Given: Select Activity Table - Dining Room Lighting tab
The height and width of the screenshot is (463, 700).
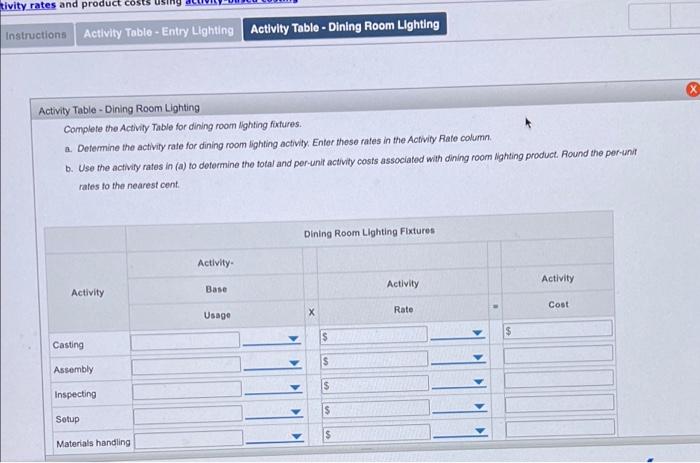Looking at the screenshot, I should click(x=345, y=27).
